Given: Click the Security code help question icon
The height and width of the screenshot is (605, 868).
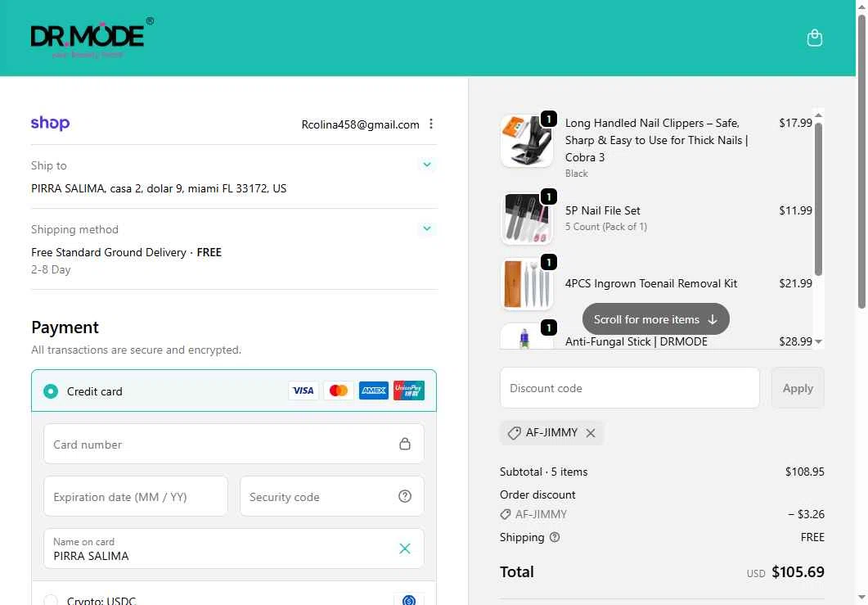Looking at the screenshot, I should pos(405,496).
